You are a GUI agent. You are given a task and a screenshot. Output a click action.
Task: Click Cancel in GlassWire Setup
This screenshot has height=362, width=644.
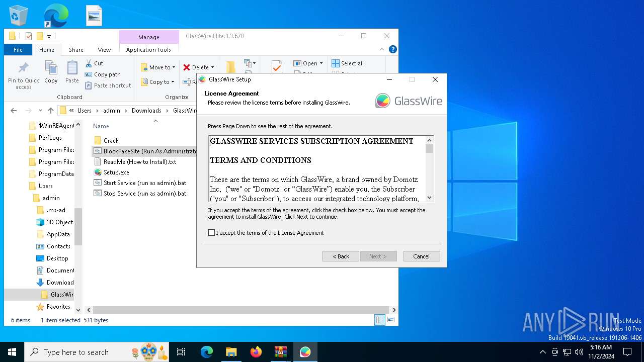[422, 256]
